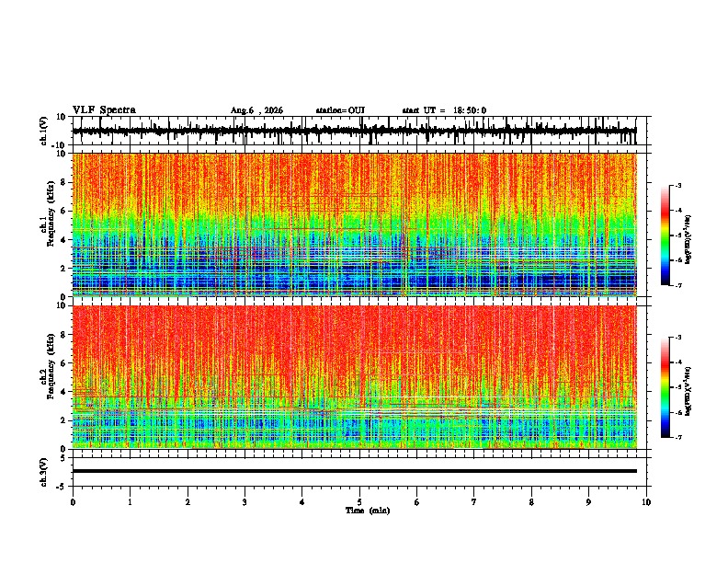
Task: Click the time axis tick label "3"
Action: (245, 502)
